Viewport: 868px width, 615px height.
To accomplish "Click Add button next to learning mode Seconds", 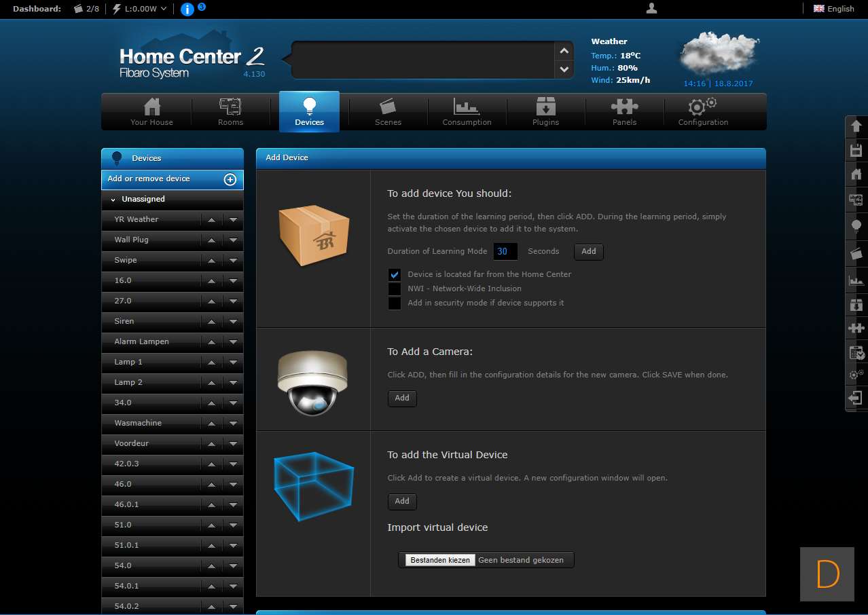I will (589, 252).
